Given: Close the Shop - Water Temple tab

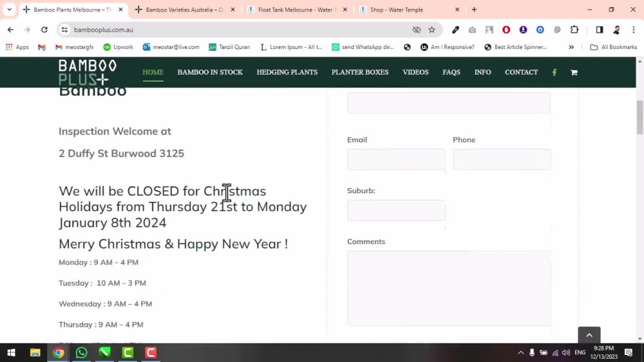Looking at the screenshot, I should [457, 10].
